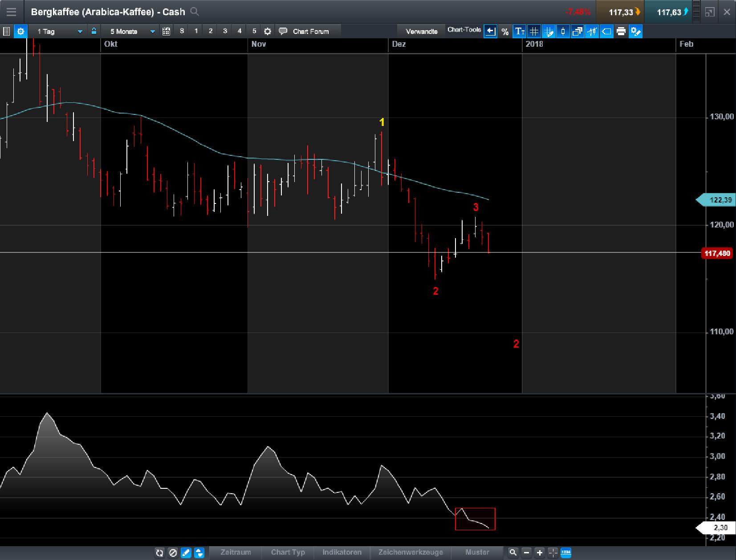Switch to the Indikatoren tab
The height and width of the screenshot is (560, 736).
point(342,552)
